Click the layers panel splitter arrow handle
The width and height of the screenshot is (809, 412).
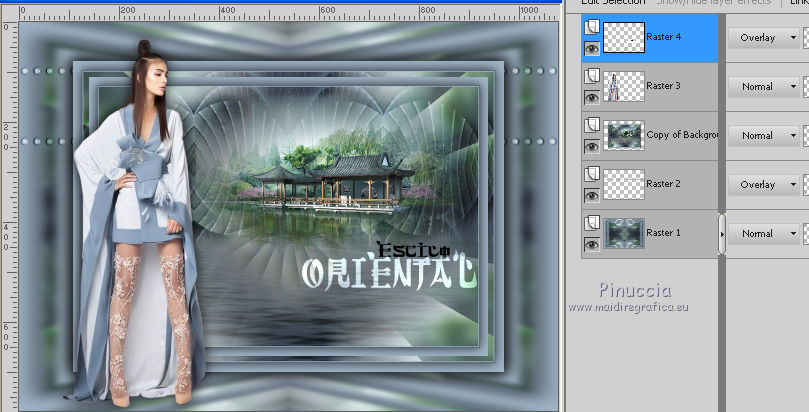click(722, 234)
